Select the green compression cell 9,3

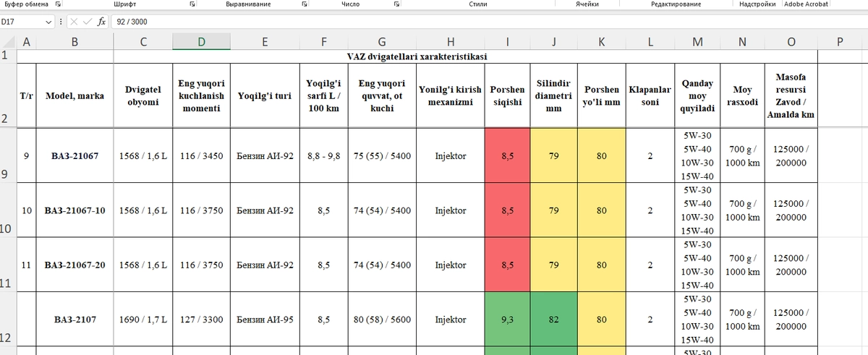(508, 319)
